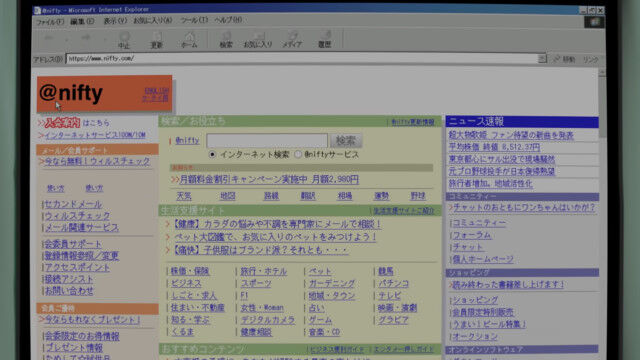The width and height of the screenshot is (640, 360).
Task: Select the @niftyサービス radio button
Action: point(298,154)
